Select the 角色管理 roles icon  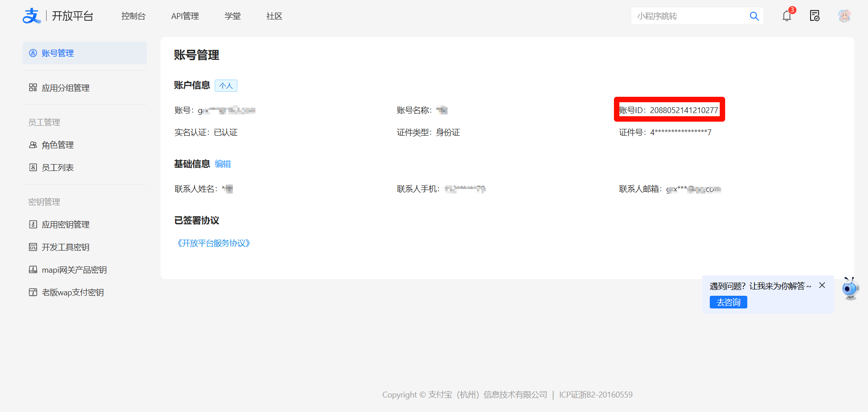click(33, 145)
